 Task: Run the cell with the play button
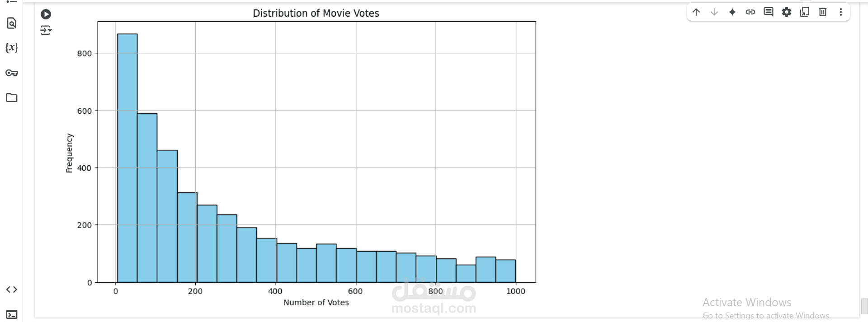click(46, 14)
